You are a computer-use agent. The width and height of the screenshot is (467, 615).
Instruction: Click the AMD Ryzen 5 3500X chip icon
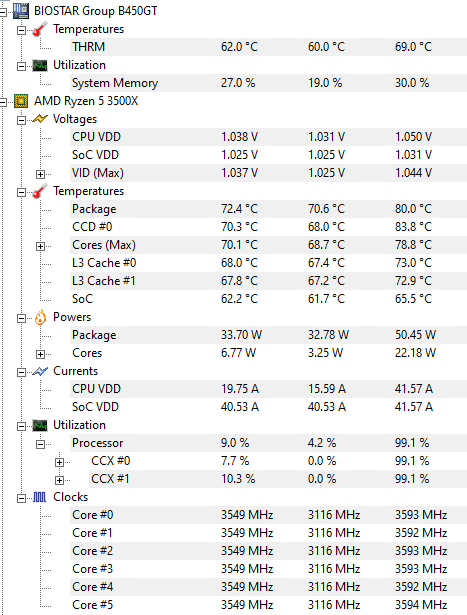(x=21, y=101)
